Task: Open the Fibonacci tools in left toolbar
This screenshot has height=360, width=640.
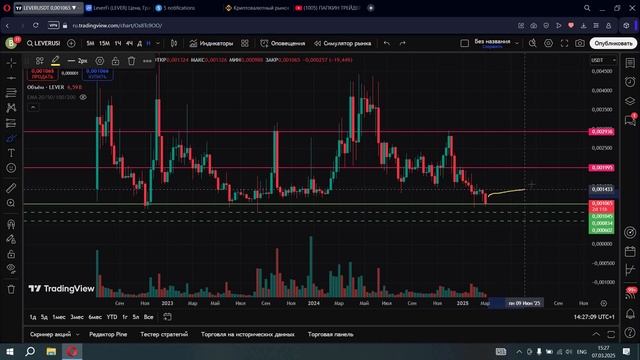Action: click(x=11, y=93)
